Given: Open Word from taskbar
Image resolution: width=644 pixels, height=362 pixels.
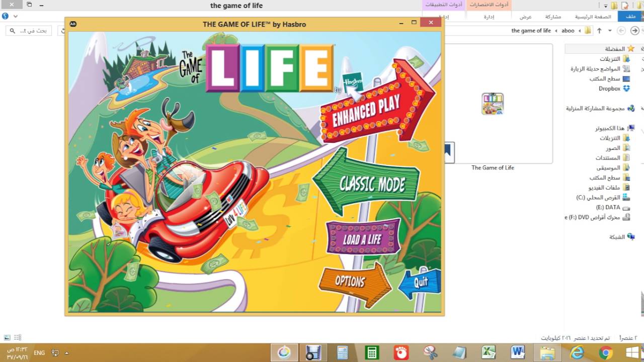Looking at the screenshot, I should [517, 352].
